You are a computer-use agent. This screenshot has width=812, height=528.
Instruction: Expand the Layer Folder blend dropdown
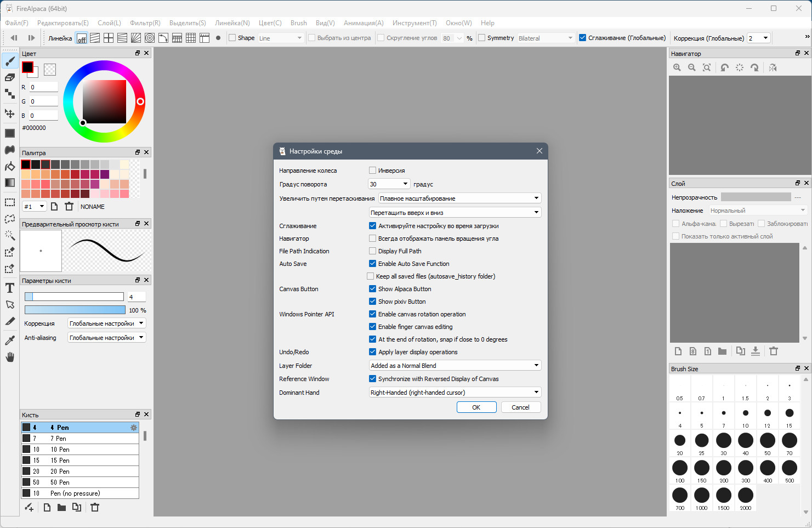455,366
